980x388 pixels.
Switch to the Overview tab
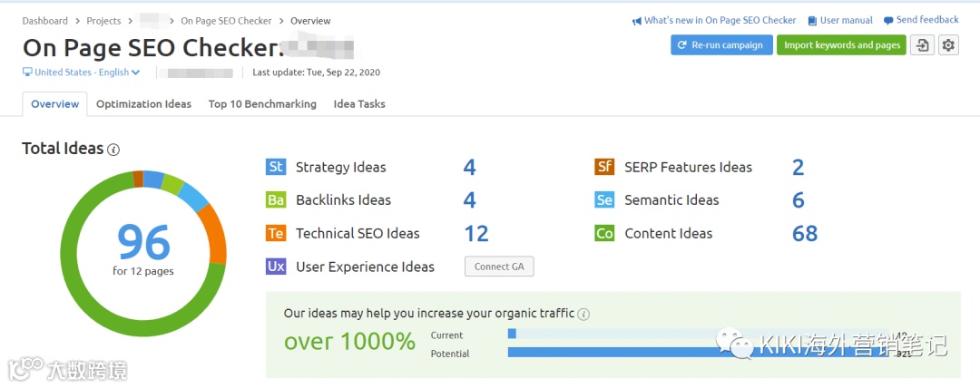click(x=55, y=103)
